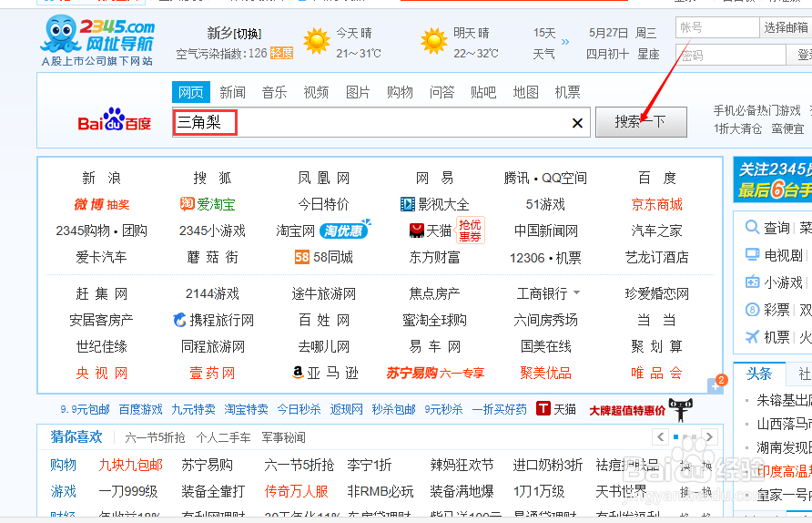Open the 百度游戏 link in bottom bar

(x=141, y=409)
